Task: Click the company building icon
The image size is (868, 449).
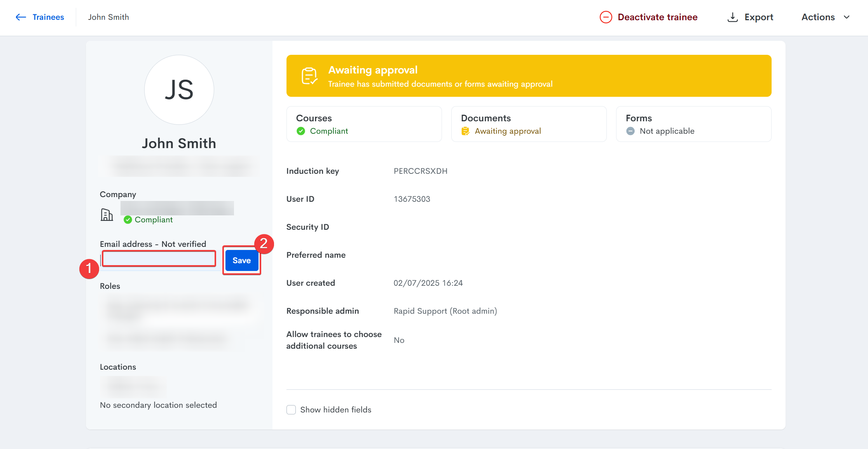Action: coord(107,215)
